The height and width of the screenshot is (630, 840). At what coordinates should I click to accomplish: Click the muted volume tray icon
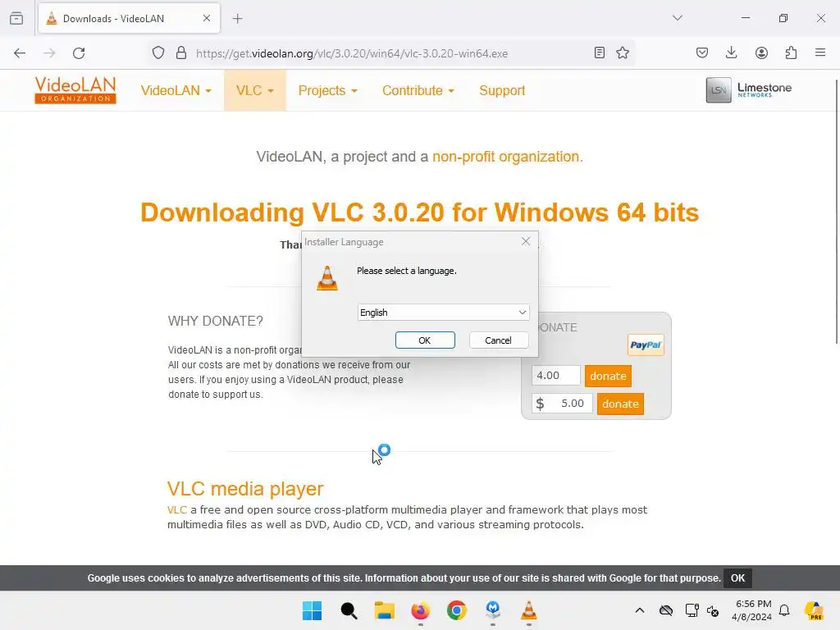pos(713,610)
